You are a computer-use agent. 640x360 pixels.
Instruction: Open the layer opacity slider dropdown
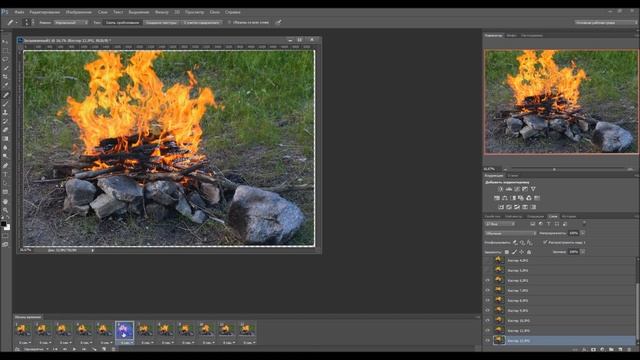click(x=583, y=233)
